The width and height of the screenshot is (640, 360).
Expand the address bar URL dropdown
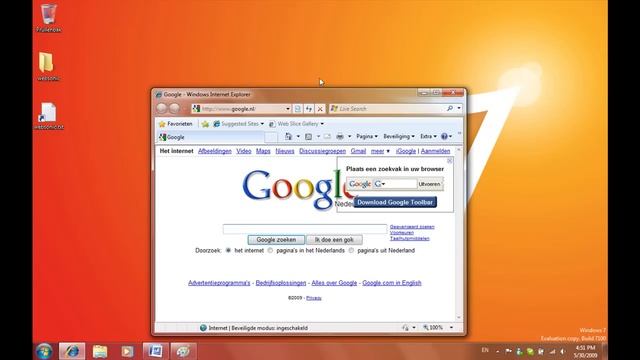[288, 109]
